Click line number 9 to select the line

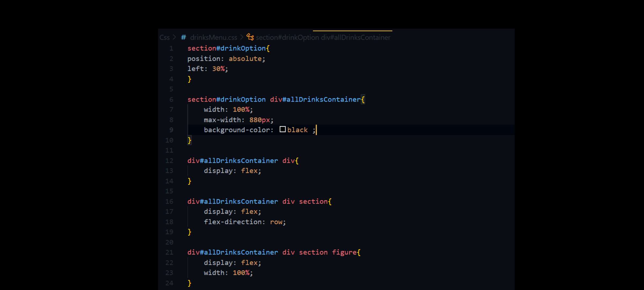(171, 130)
